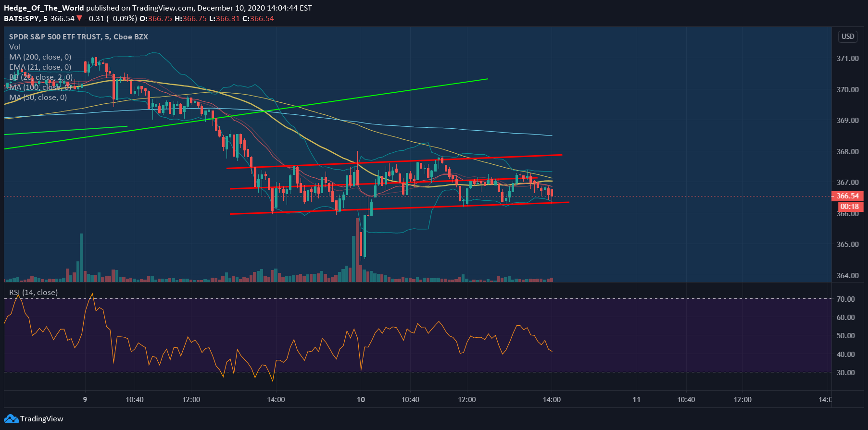Select the Vol indicator label

coord(15,47)
